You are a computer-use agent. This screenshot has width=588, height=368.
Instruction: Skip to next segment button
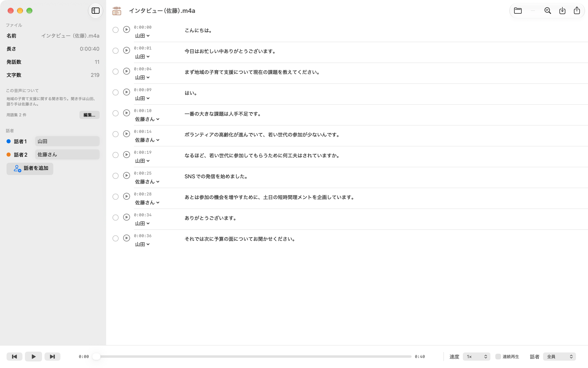(52, 357)
